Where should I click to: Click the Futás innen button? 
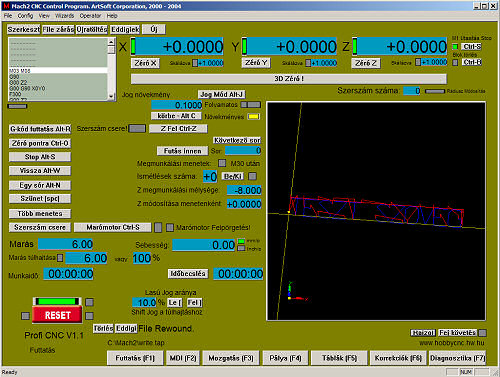pos(182,151)
